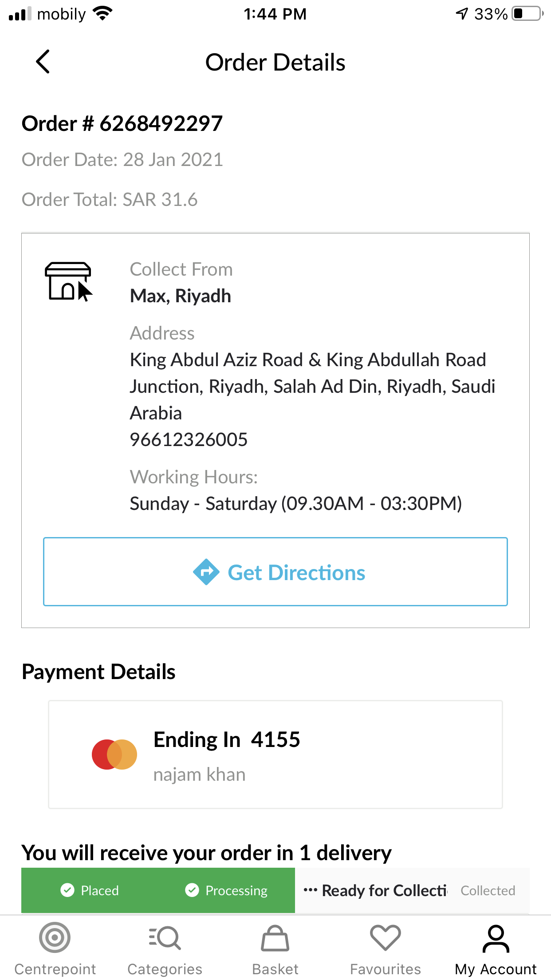Tap the battery indicator in status bar
This screenshot has height=980, width=551.
point(527,14)
